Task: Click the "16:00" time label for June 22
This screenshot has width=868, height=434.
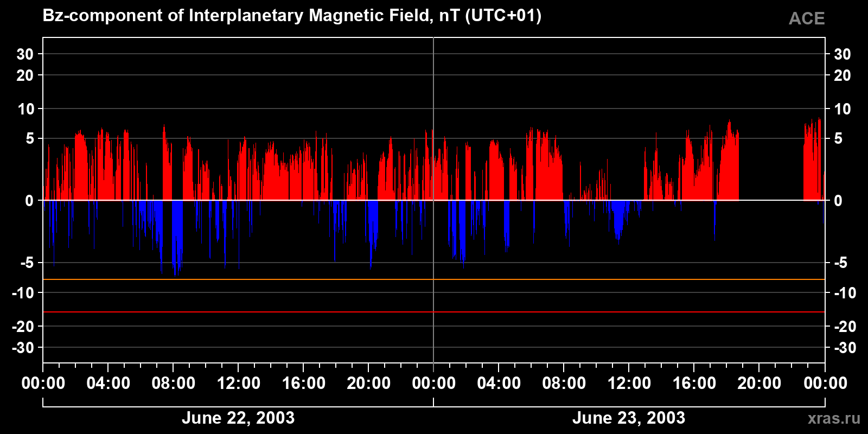Action: pos(304,384)
